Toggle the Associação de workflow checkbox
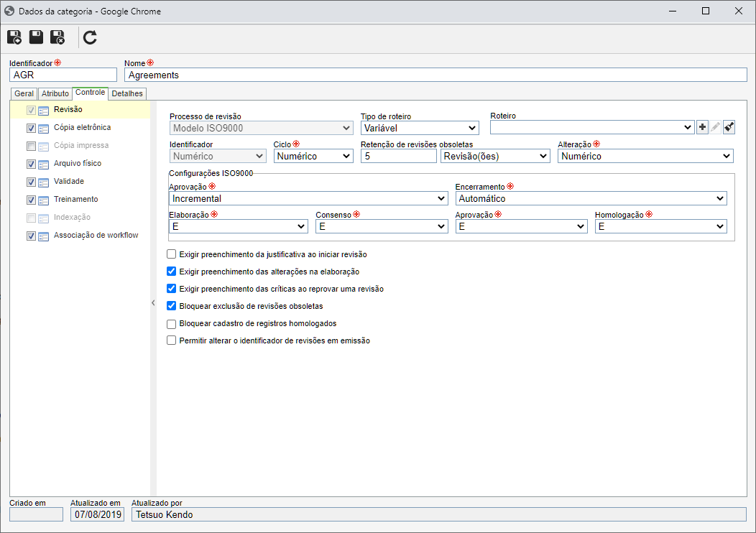This screenshot has height=533, width=756. 31,236
